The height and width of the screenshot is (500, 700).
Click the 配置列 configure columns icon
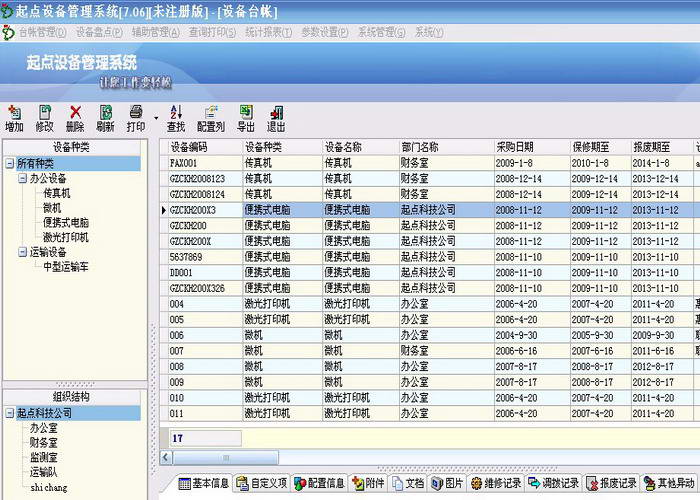(211, 112)
